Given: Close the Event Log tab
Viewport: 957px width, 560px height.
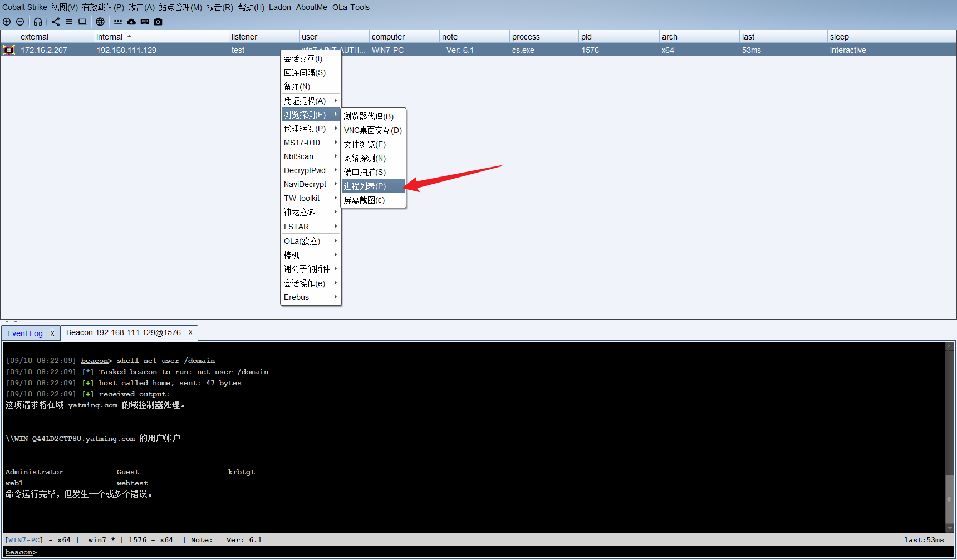Looking at the screenshot, I should (x=52, y=333).
